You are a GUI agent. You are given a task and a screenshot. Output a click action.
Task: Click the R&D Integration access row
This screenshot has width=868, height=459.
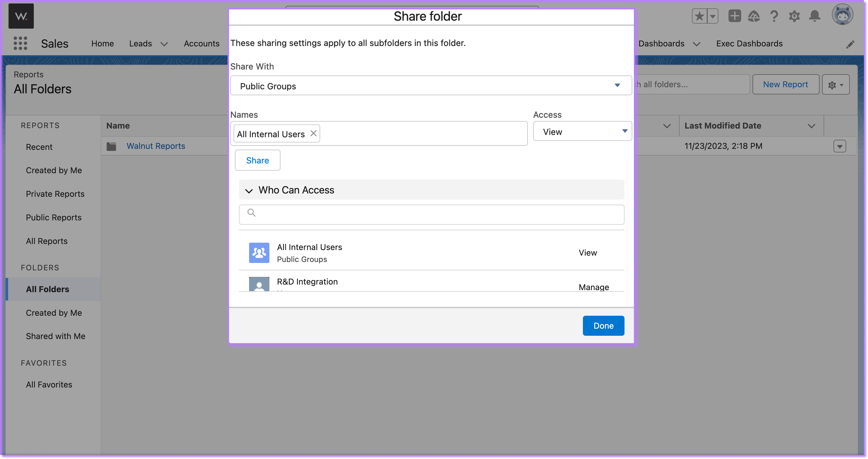[x=431, y=281]
